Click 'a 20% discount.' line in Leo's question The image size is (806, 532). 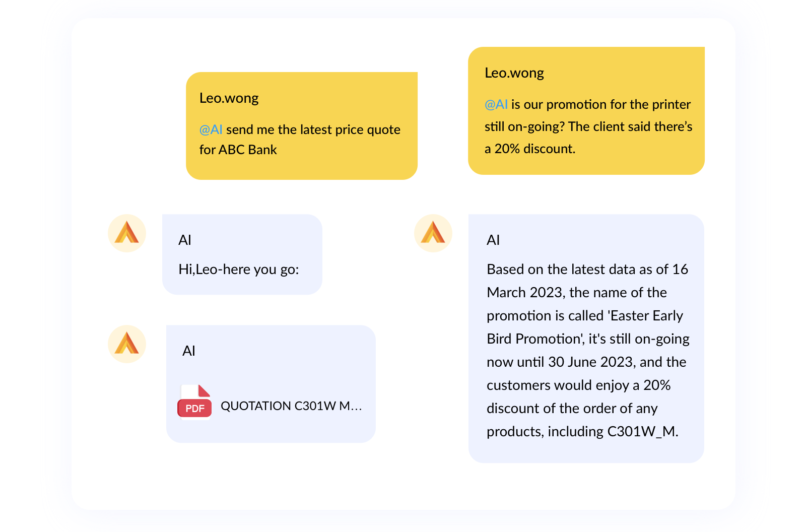(529, 149)
